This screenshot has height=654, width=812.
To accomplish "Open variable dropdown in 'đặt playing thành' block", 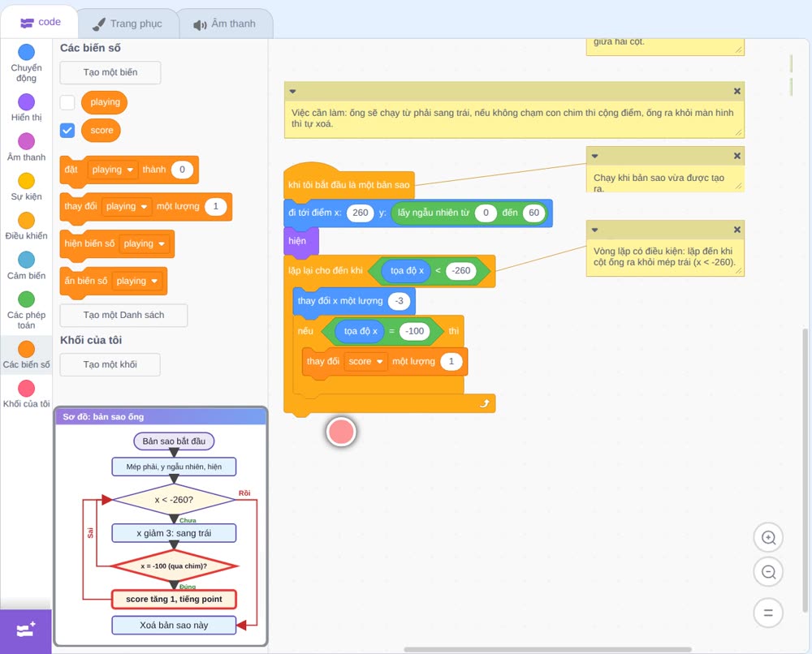I will click(112, 170).
